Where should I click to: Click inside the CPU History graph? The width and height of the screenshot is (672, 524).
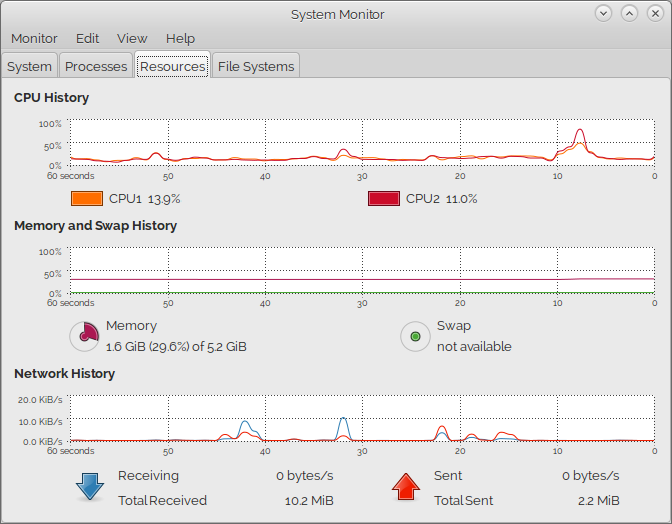tap(360, 143)
